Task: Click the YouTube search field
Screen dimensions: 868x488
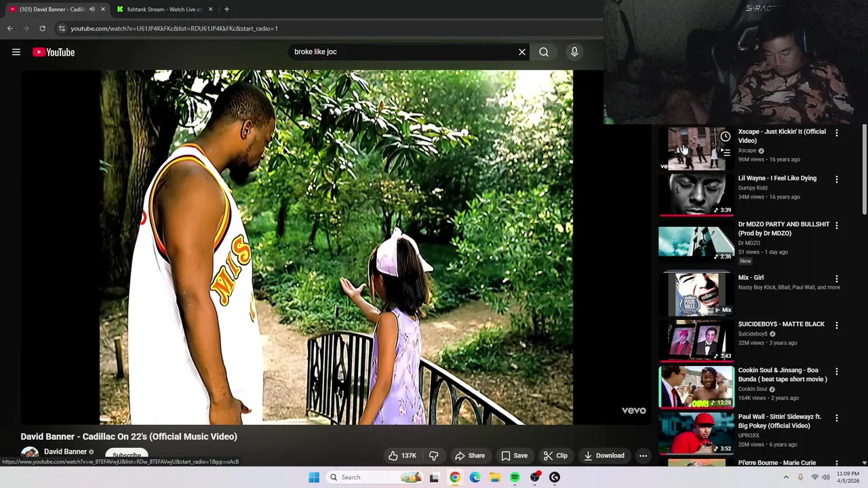Action: (403, 52)
